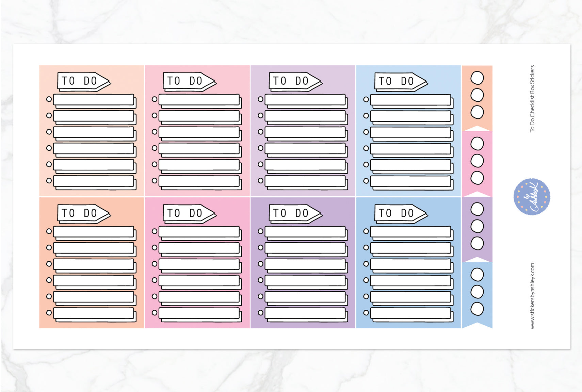Click the first line in top purple box

[305, 100]
